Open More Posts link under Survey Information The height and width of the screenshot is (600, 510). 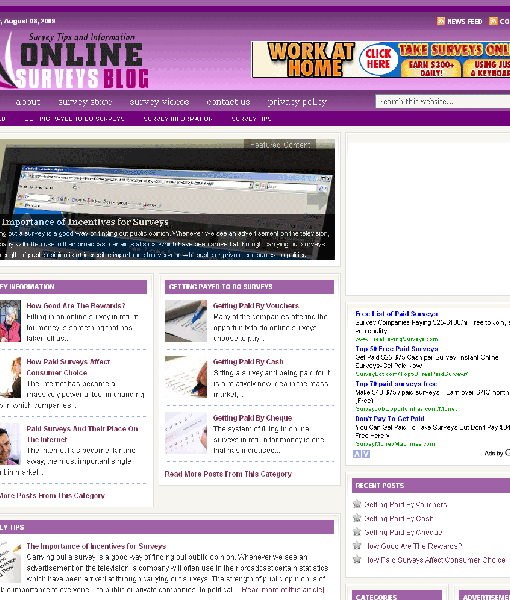pyautogui.click(x=52, y=496)
